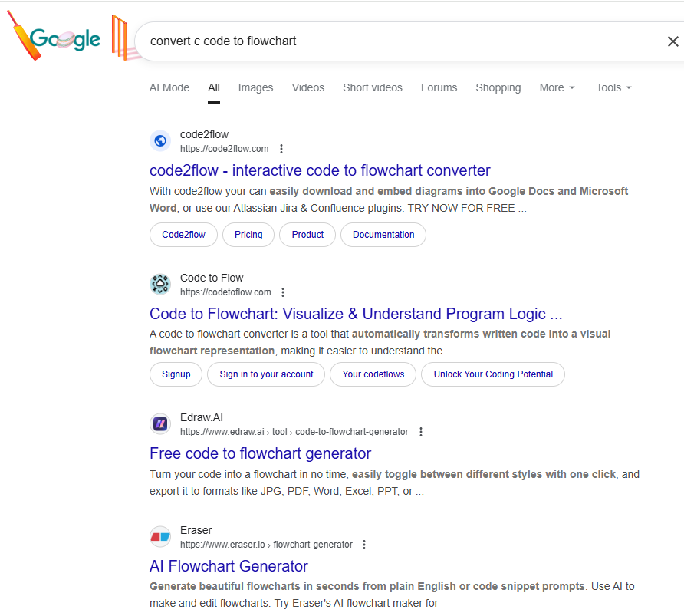The height and width of the screenshot is (616, 684).
Task: Clear the search query with the X icon
Action: coord(672,41)
